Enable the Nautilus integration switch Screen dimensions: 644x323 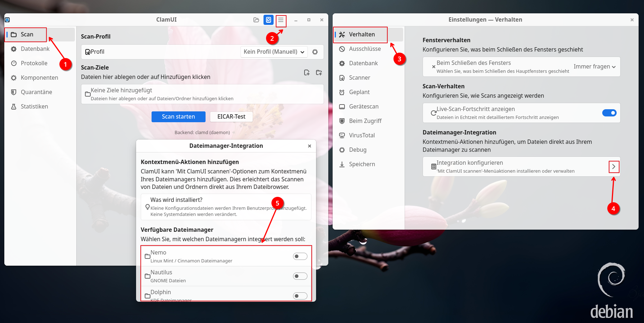click(300, 276)
